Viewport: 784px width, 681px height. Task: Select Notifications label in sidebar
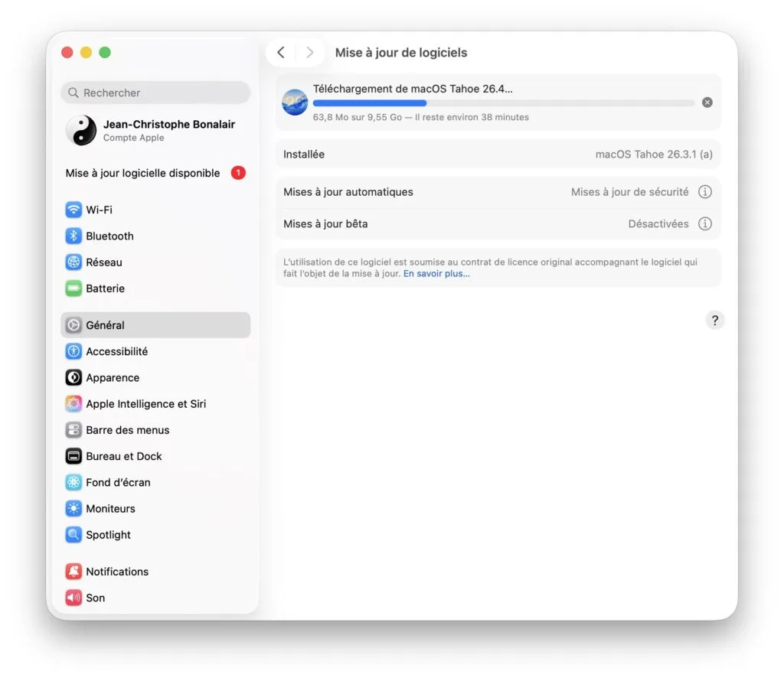[x=117, y=572]
